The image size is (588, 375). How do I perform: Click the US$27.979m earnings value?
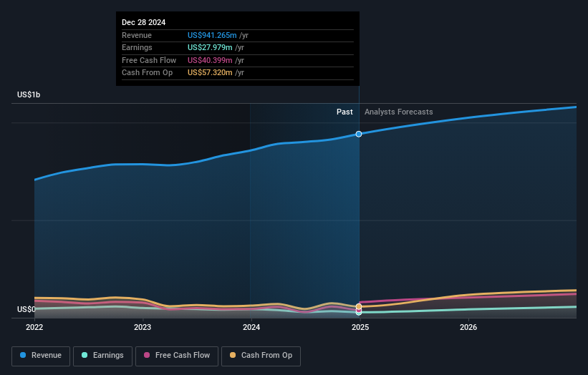point(210,47)
